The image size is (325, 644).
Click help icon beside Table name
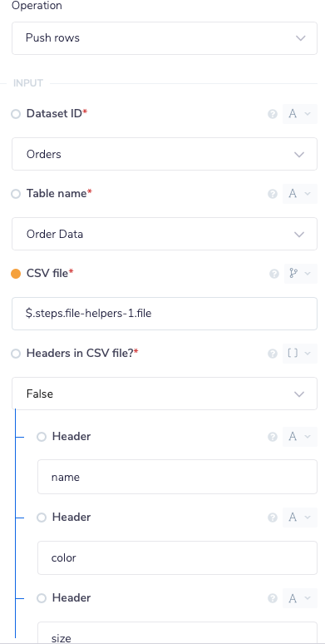pyautogui.click(x=273, y=194)
